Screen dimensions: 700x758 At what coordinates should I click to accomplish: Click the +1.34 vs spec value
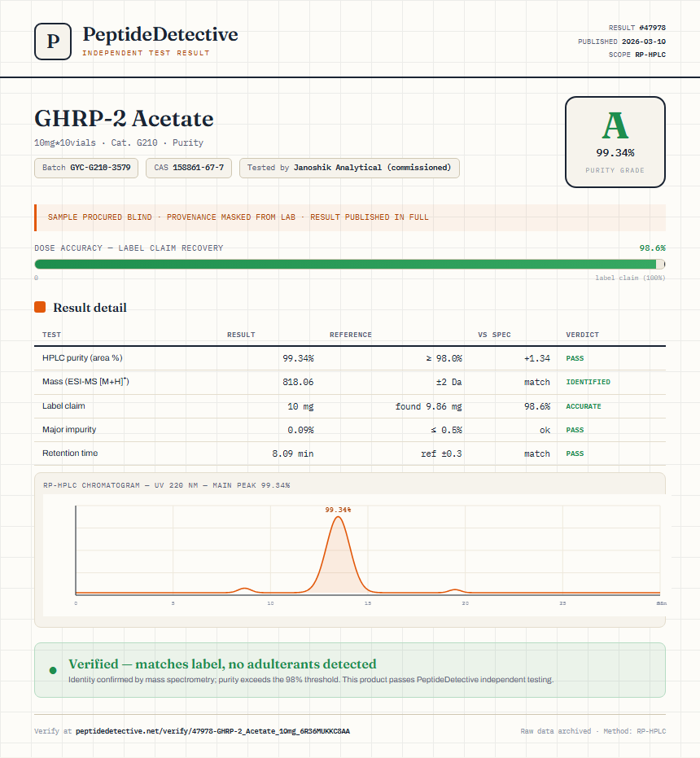536,358
